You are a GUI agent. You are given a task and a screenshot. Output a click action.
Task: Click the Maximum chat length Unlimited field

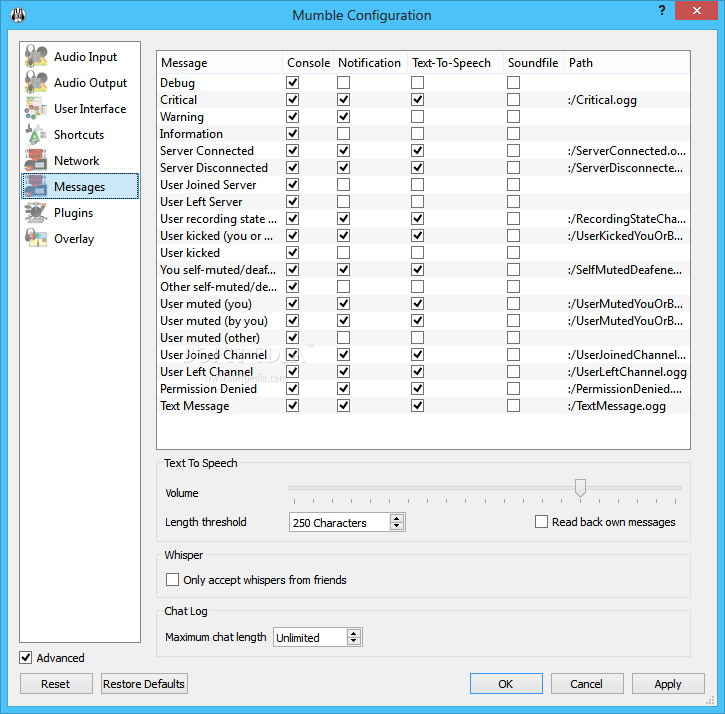pos(311,638)
